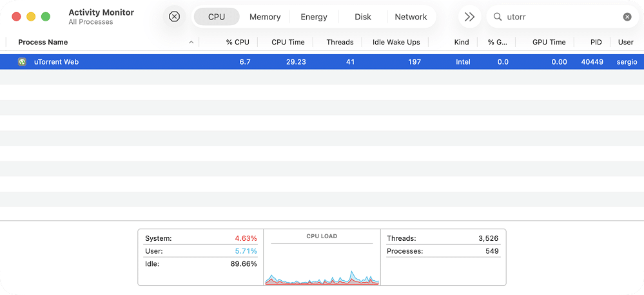This screenshot has height=295, width=644.
Task: Sort by the Idle Wake Ups column
Action: [x=396, y=42]
